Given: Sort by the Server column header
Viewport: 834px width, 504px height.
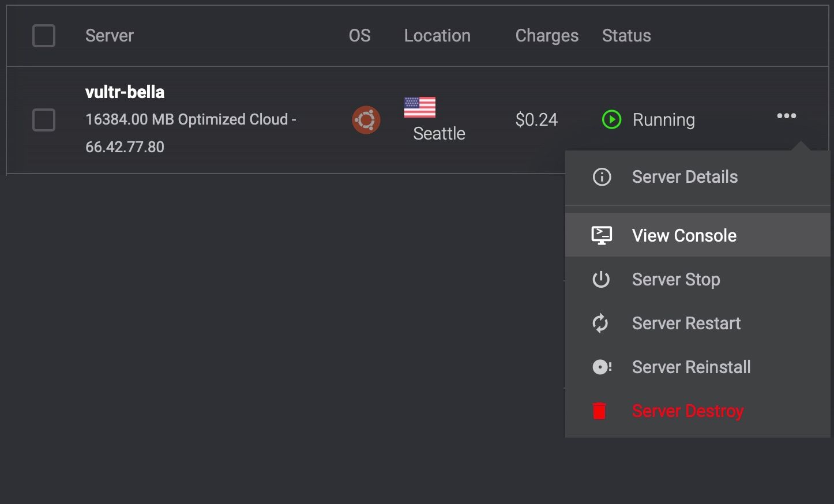Looking at the screenshot, I should (x=110, y=36).
